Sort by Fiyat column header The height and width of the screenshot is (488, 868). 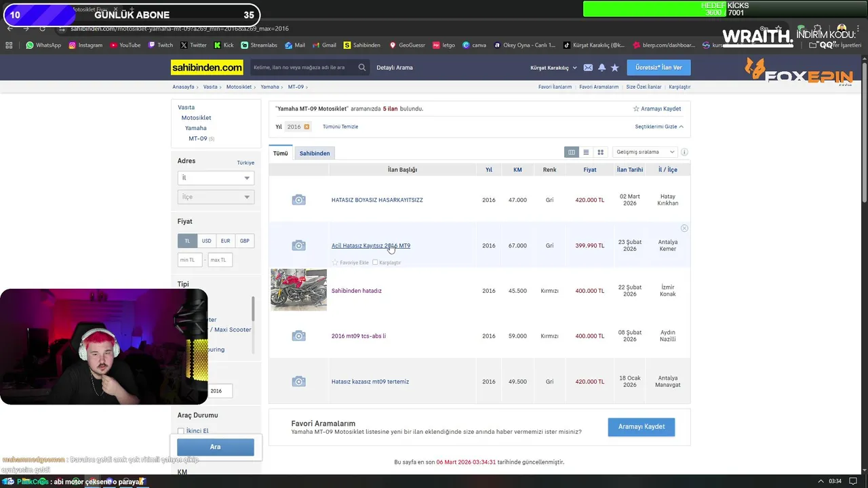coord(590,169)
